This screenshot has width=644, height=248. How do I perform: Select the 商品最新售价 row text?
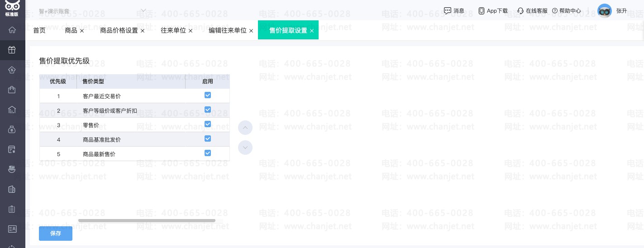pyautogui.click(x=99, y=154)
